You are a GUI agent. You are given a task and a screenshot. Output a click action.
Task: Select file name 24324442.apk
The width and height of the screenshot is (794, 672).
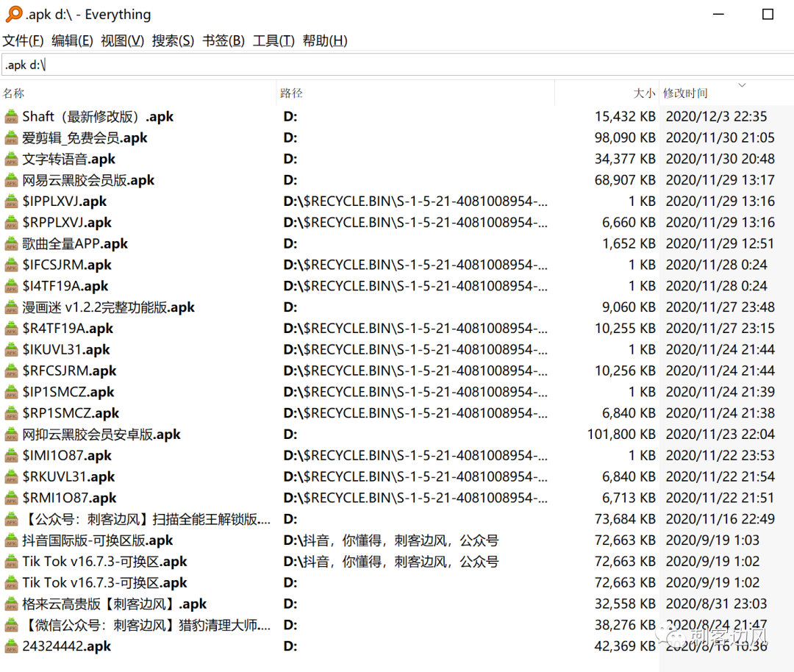pyautogui.click(x=67, y=647)
